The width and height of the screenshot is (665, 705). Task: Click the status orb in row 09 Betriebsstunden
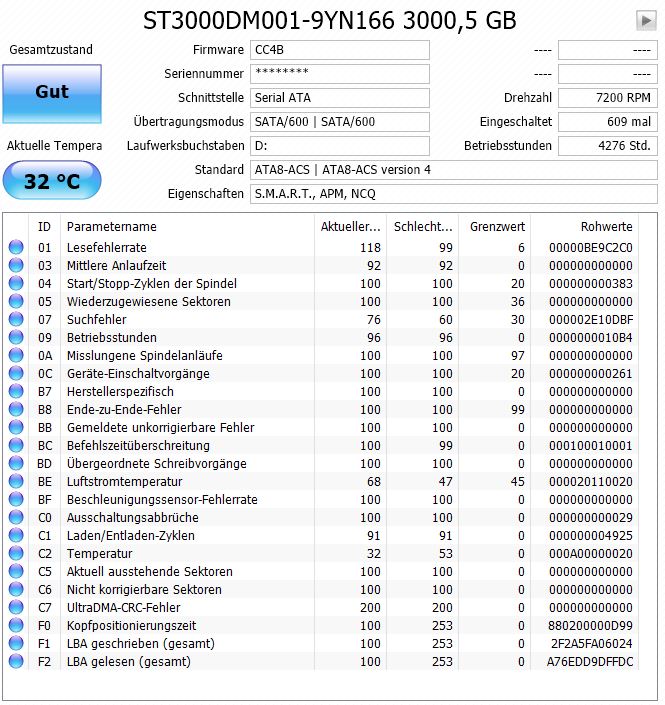[x=16, y=337]
